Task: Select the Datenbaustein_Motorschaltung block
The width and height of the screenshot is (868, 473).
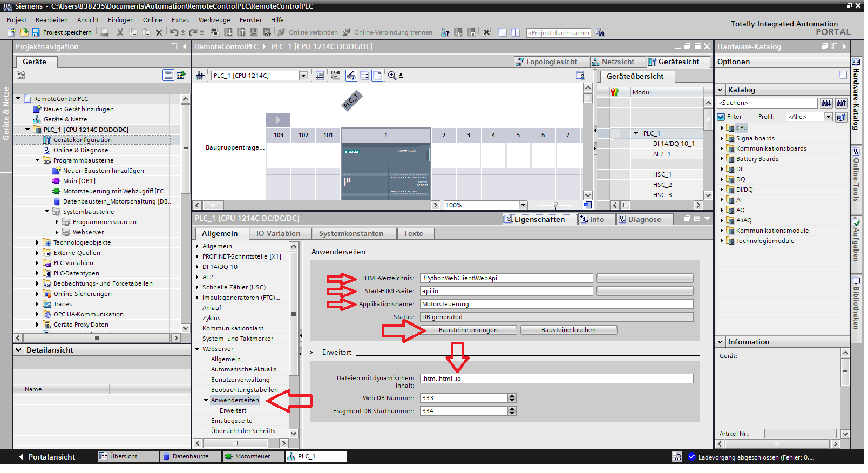Action: [x=116, y=201]
